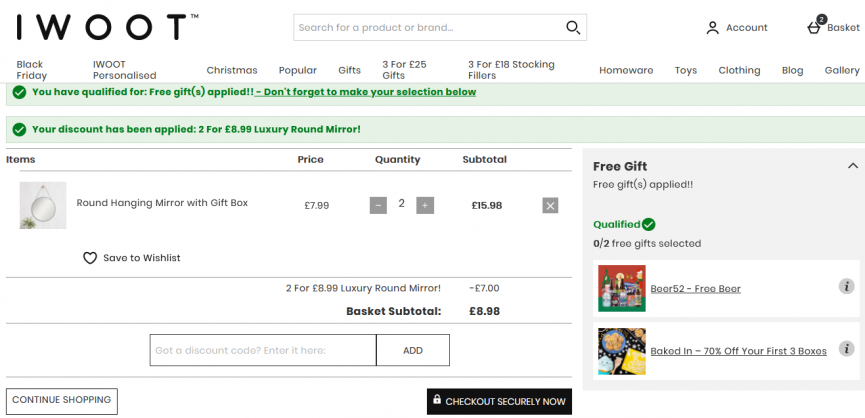Open the Round Hanging Mirror thumbnail
Viewport: 865px width, 418px height.
43,205
